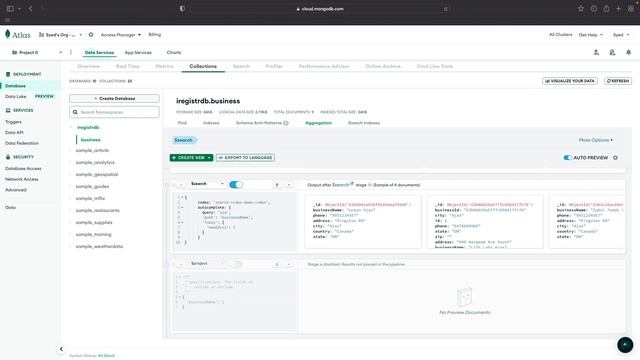640x360 pixels.
Task: Open the $project stage operator dropdown
Action: [207, 264]
